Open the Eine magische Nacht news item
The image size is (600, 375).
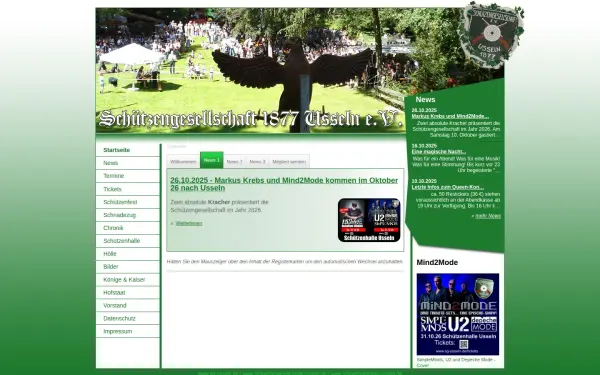click(x=439, y=152)
